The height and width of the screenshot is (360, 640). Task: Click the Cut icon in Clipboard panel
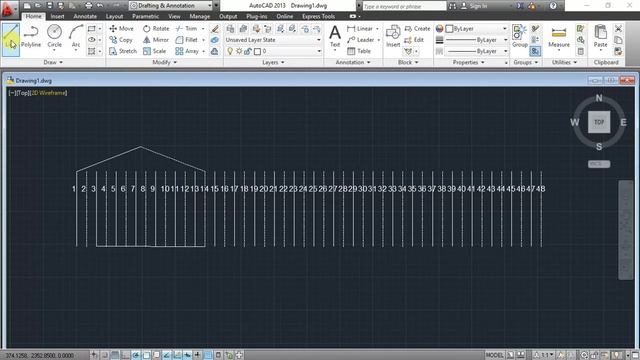(x=618, y=29)
